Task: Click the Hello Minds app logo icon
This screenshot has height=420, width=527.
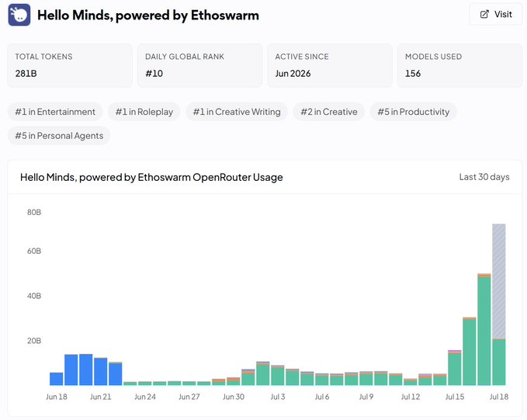Action: click(x=19, y=15)
